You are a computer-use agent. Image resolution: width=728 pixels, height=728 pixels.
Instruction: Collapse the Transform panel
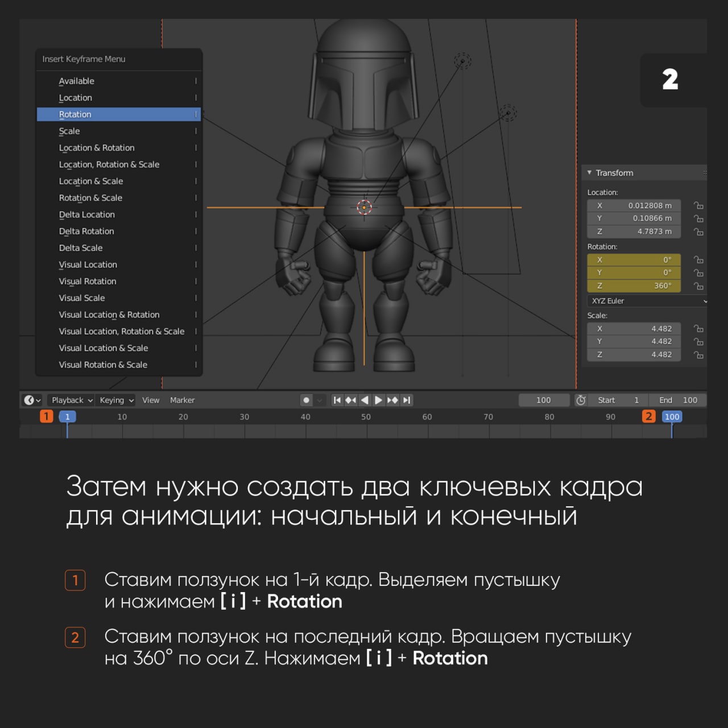pos(590,173)
